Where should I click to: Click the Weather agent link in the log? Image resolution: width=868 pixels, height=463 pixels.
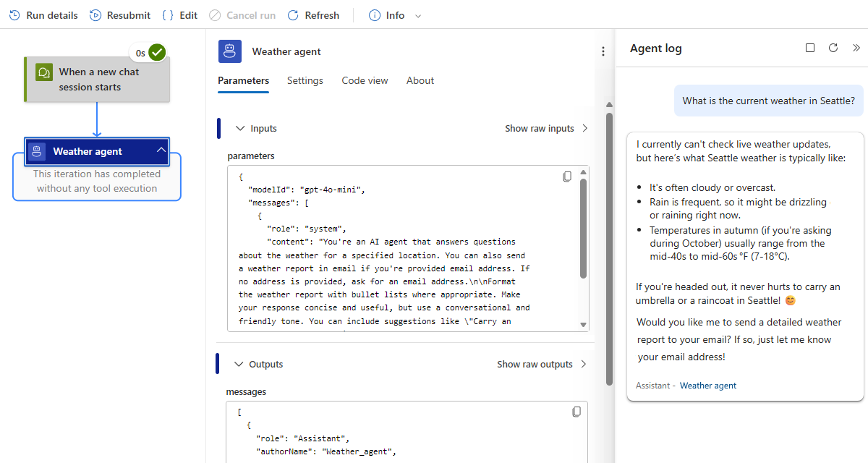point(708,386)
